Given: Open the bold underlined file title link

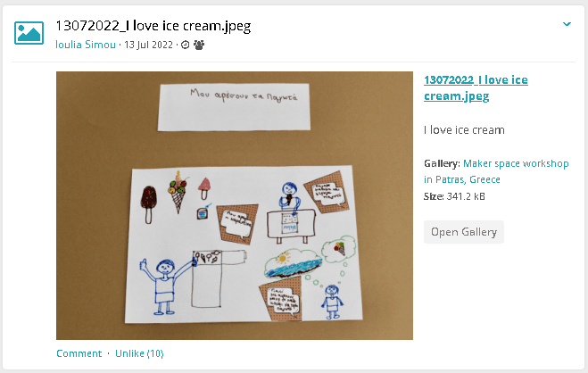Looking at the screenshot, I should point(476,87).
